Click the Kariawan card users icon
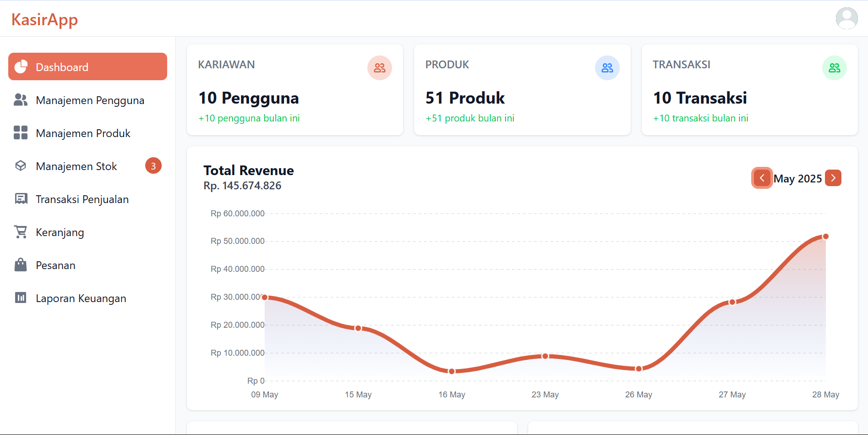The width and height of the screenshot is (868, 435). point(379,68)
